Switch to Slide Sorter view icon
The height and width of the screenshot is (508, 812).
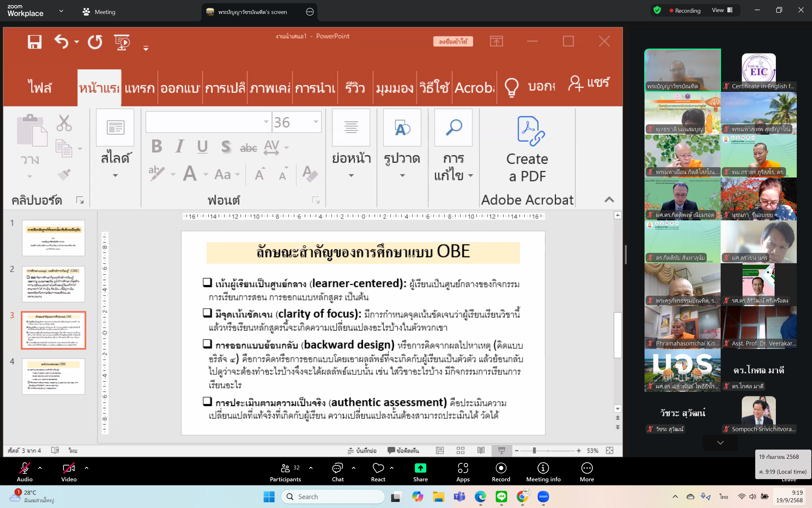point(460,451)
